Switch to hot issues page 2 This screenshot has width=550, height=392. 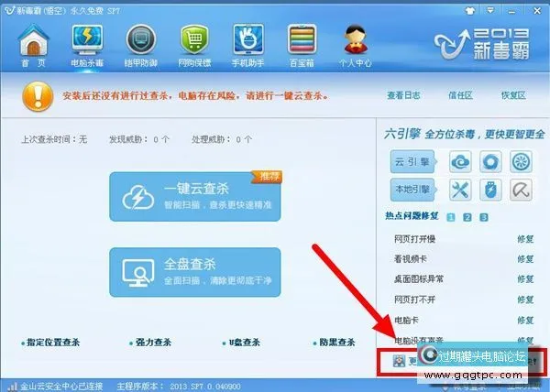(x=467, y=217)
